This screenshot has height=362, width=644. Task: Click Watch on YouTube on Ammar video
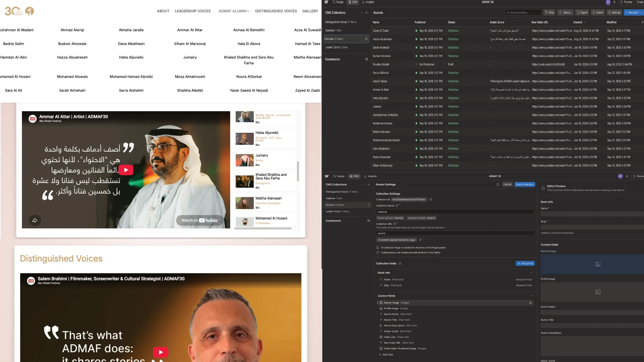(x=199, y=220)
